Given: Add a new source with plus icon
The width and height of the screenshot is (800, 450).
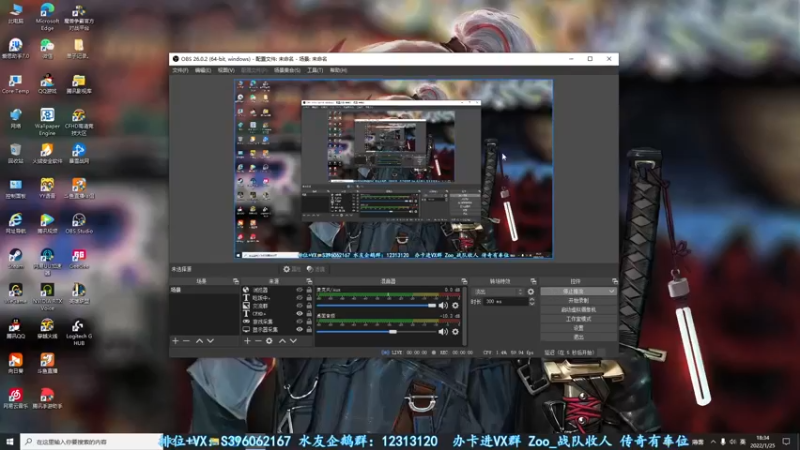Looking at the screenshot, I should pyautogui.click(x=247, y=341).
